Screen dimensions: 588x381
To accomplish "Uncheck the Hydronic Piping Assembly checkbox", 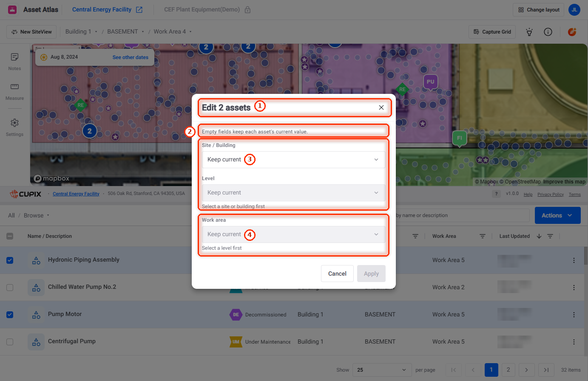I will (10, 260).
